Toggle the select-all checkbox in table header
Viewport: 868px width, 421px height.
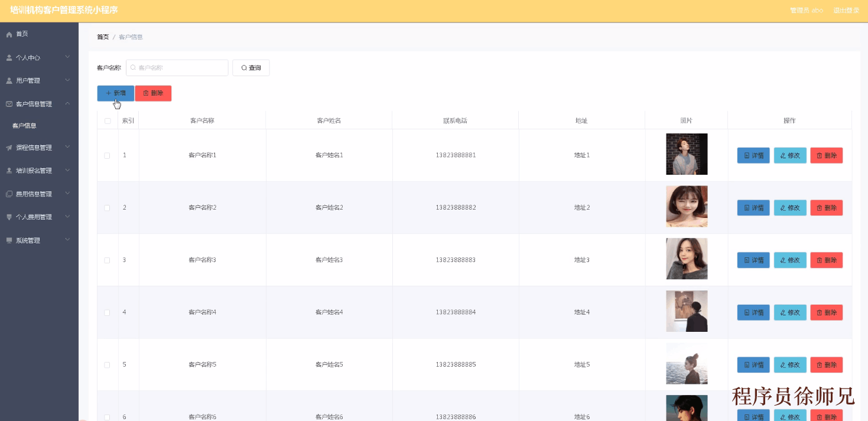point(108,121)
